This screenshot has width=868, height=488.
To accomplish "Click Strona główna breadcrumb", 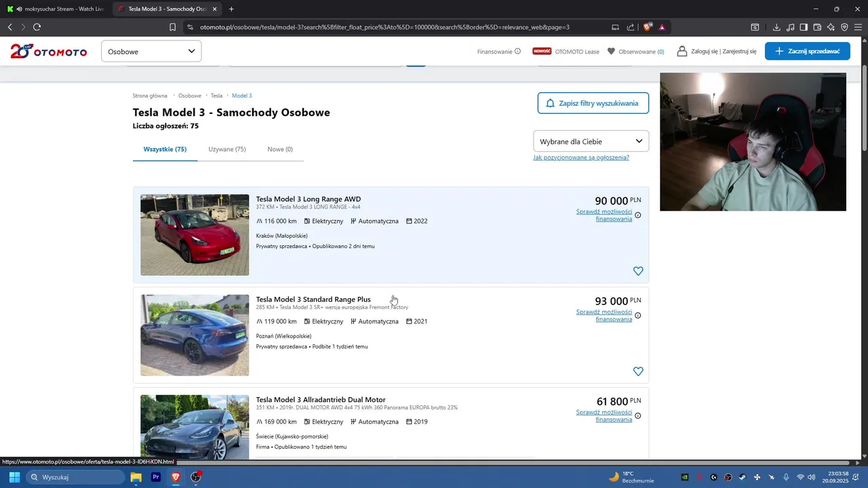I will coord(150,96).
